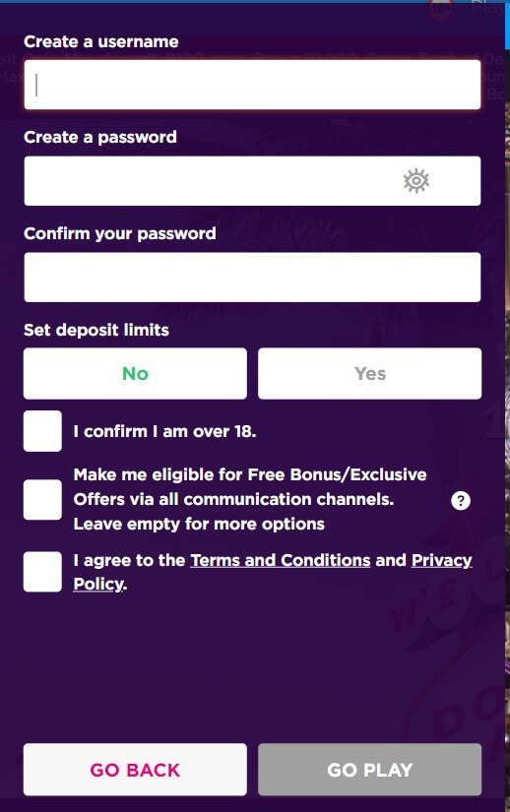Click the 'Create a username' label
This screenshot has width=510, height=812.
pos(101,41)
